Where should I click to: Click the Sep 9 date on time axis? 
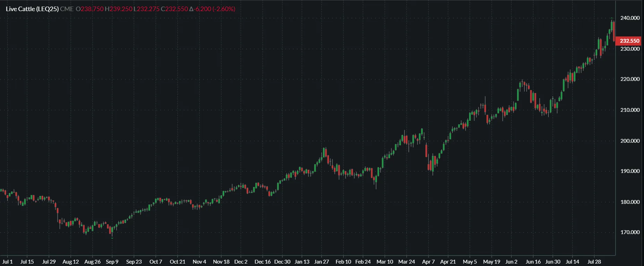tap(112, 261)
